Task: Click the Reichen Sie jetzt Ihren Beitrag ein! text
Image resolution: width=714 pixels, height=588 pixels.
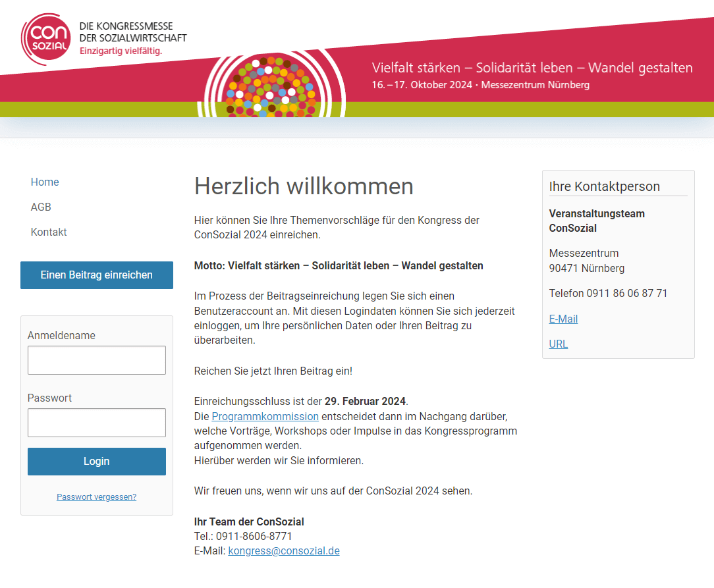Action: 273,371
